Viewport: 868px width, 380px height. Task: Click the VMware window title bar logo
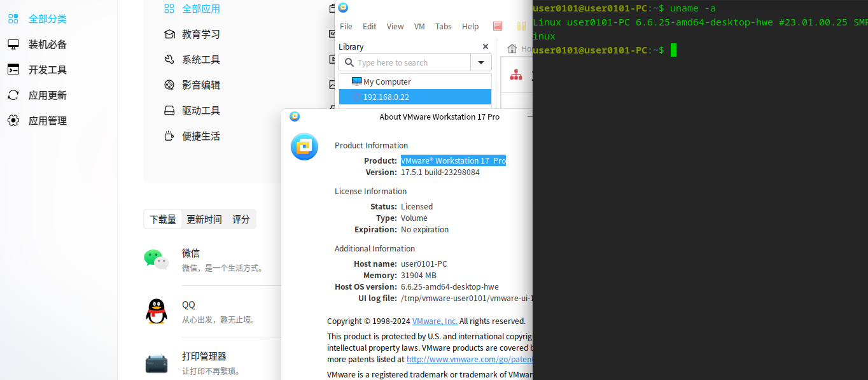click(x=343, y=8)
